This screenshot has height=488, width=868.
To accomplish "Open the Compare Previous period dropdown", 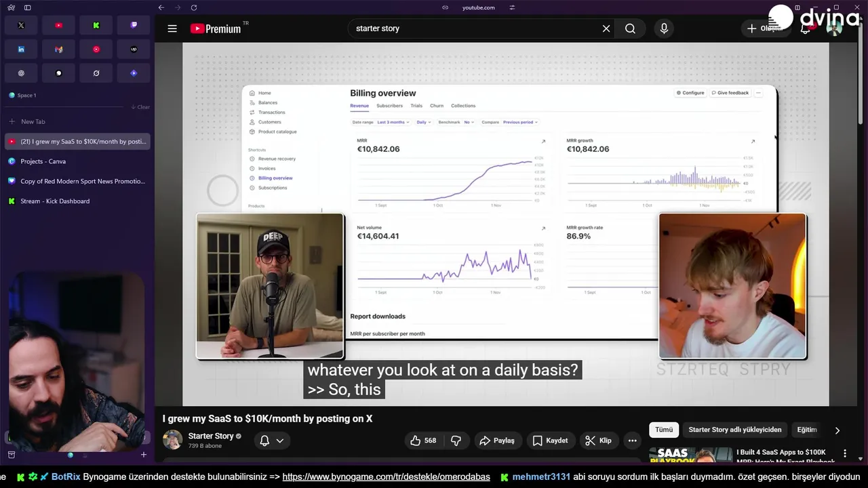I will [510, 122].
